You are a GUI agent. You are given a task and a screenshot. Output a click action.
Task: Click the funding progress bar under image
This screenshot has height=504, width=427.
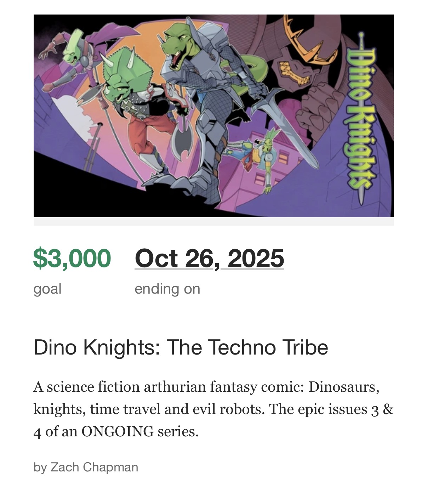(213, 221)
